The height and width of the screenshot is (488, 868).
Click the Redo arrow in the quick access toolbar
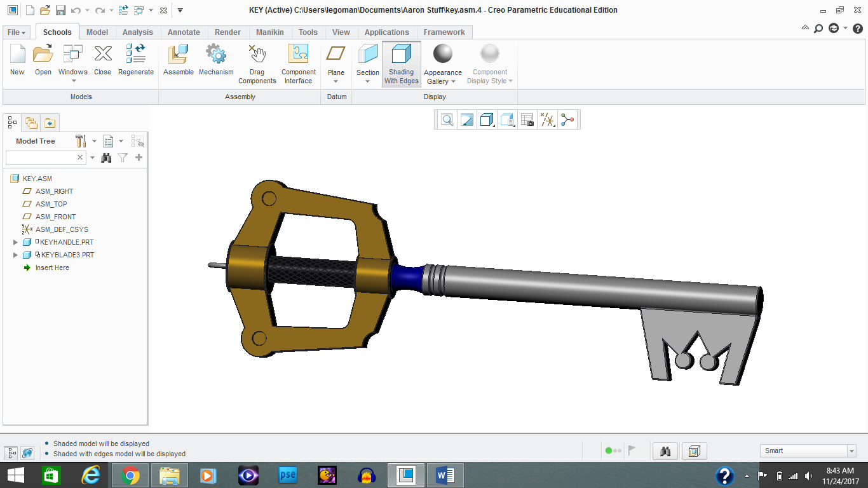[x=100, y=10]
